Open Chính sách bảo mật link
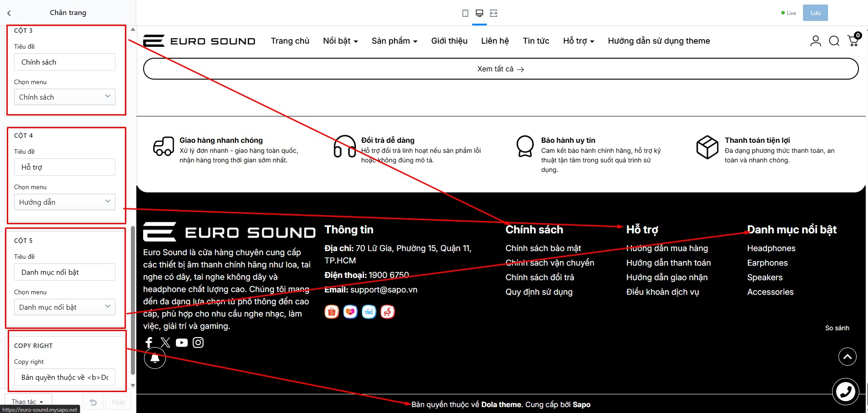The width and height of the screenshot is (868, 413). (x=543, y=248)
